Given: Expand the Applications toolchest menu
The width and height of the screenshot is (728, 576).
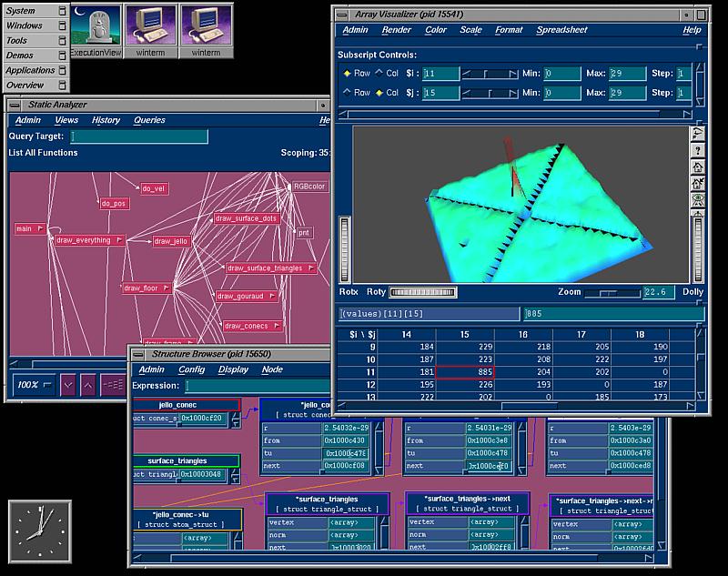Looking at the screenshot, I should point(35,70).
